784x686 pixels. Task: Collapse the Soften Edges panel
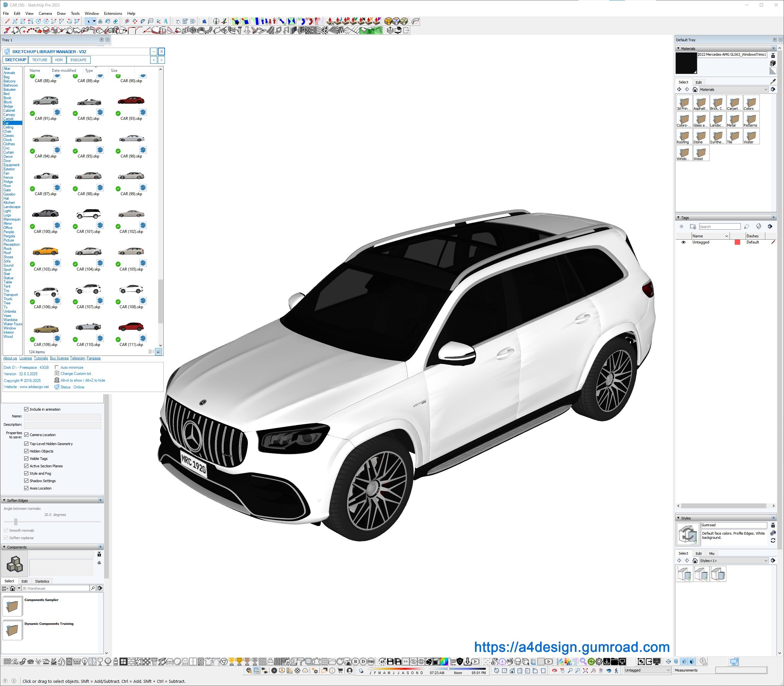pos(4,500)
